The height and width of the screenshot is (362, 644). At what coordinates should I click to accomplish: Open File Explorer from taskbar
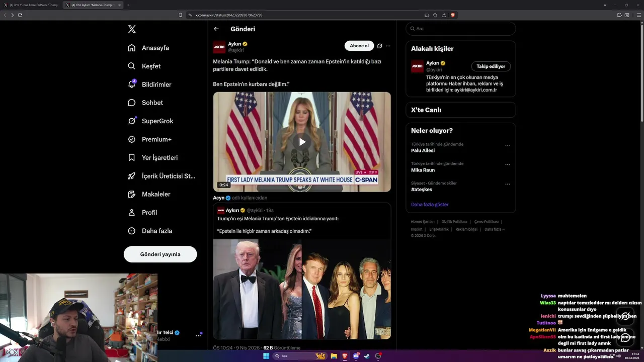pos(334,356)
